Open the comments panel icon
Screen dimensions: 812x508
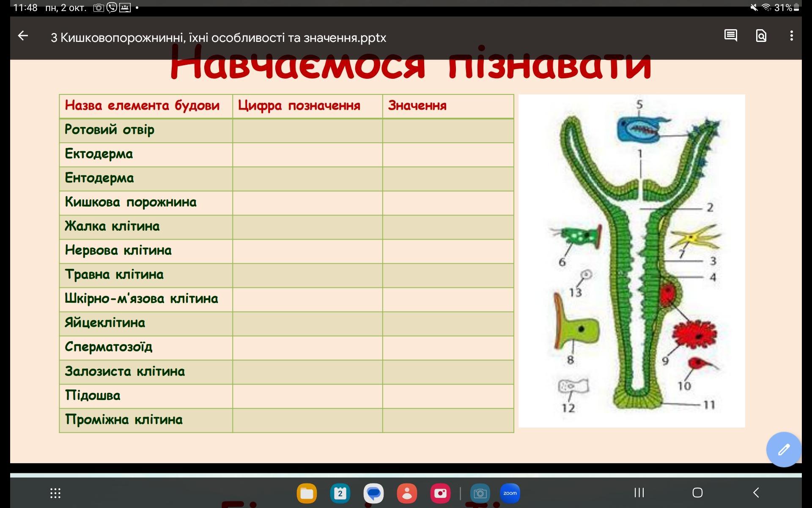tap(730, 36)
